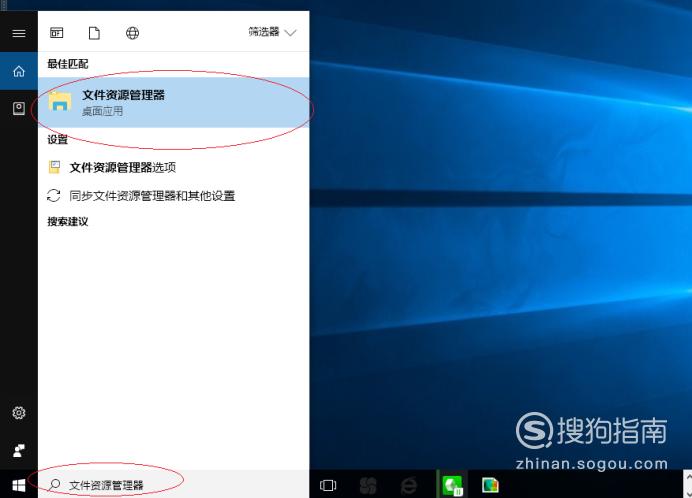Click the search box containing 文件资源管理器
The image size is (692, 498).
pos(173,484)
